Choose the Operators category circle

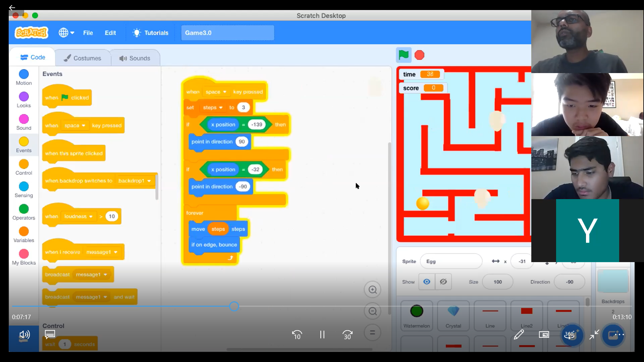click(x=24, y=209)
